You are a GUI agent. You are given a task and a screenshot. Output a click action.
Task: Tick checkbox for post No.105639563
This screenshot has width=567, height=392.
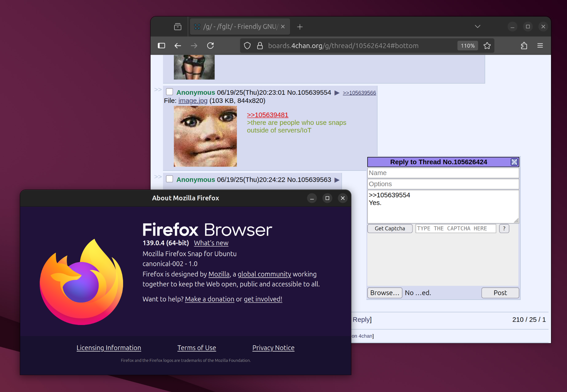(x=170, y=179)
